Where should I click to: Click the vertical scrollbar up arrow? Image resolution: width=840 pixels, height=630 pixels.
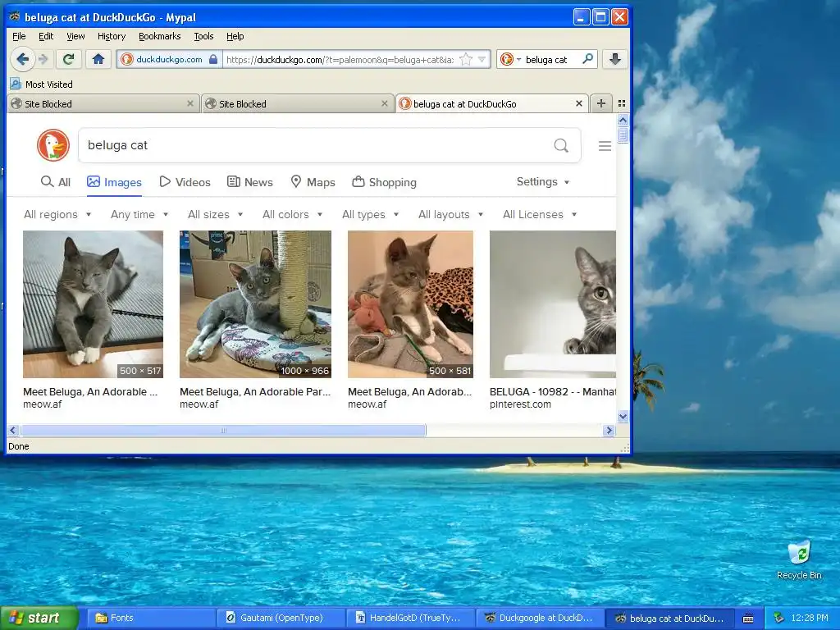tap(623, 120)
